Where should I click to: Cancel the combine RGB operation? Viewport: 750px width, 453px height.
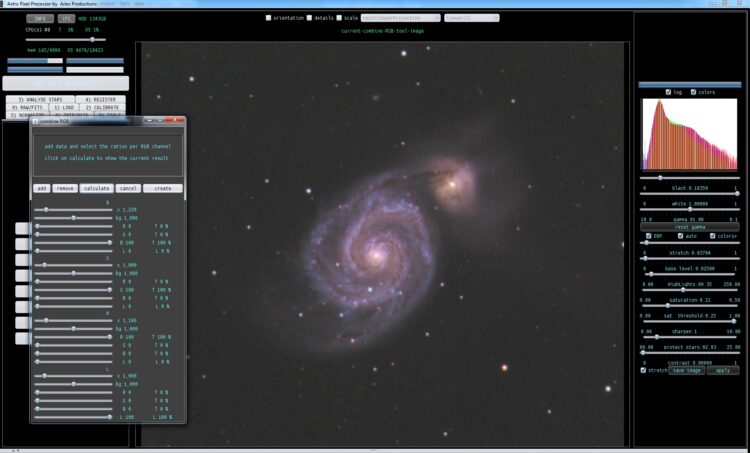click(x=128, y=188)
